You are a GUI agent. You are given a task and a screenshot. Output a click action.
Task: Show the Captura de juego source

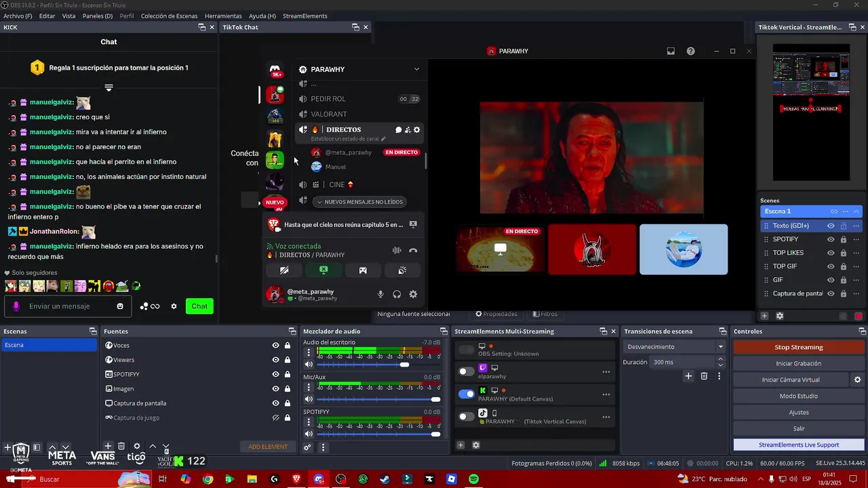[x=275, y=418]
